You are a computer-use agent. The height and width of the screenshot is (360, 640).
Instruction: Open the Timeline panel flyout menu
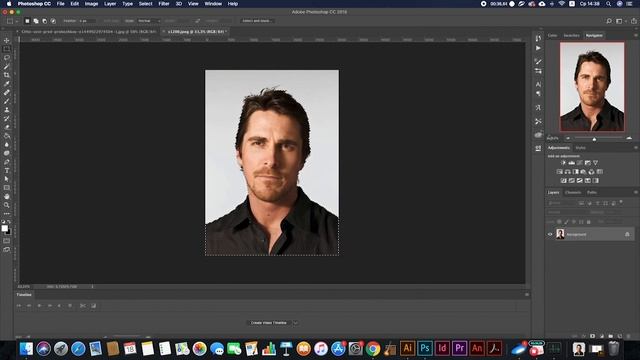point(527,294)
